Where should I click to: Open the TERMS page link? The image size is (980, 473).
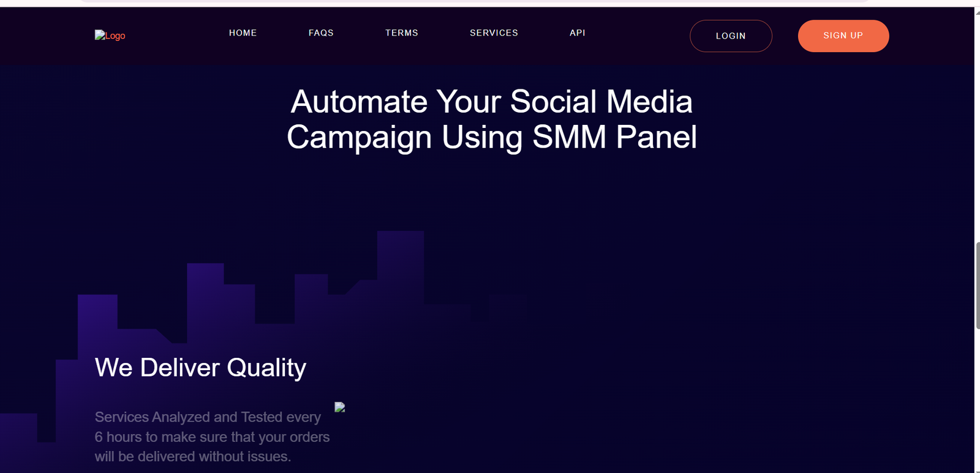[402, 33]
